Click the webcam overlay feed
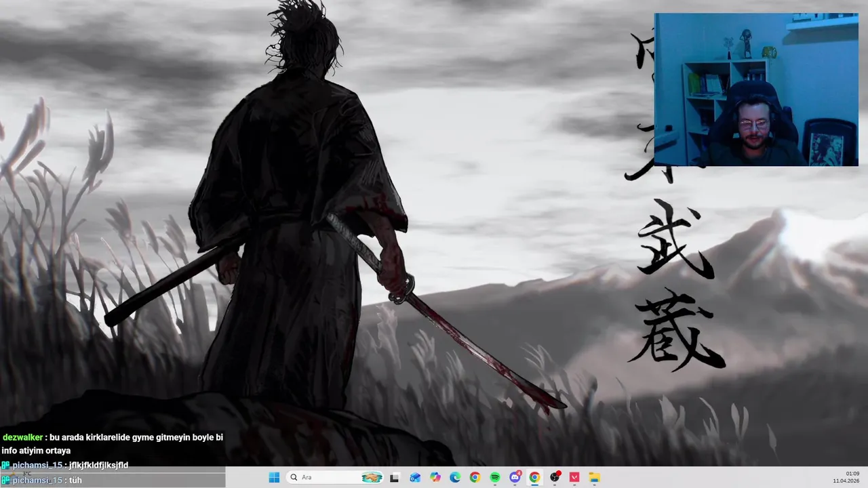The height and width of the screenshot is (488, 868). (x=756, y=89)
